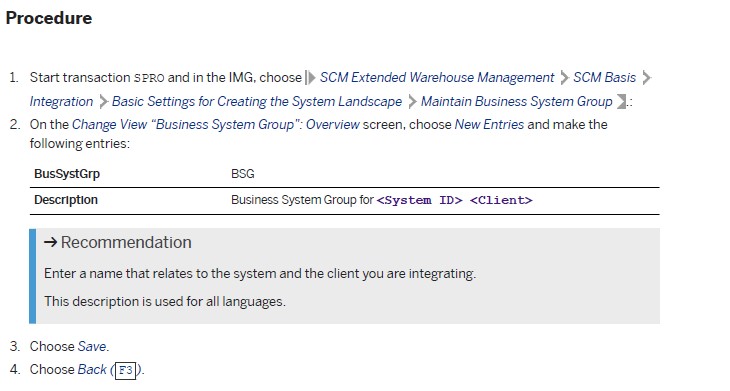Click the menu path end arrow icon

click(x=622, y=102)
